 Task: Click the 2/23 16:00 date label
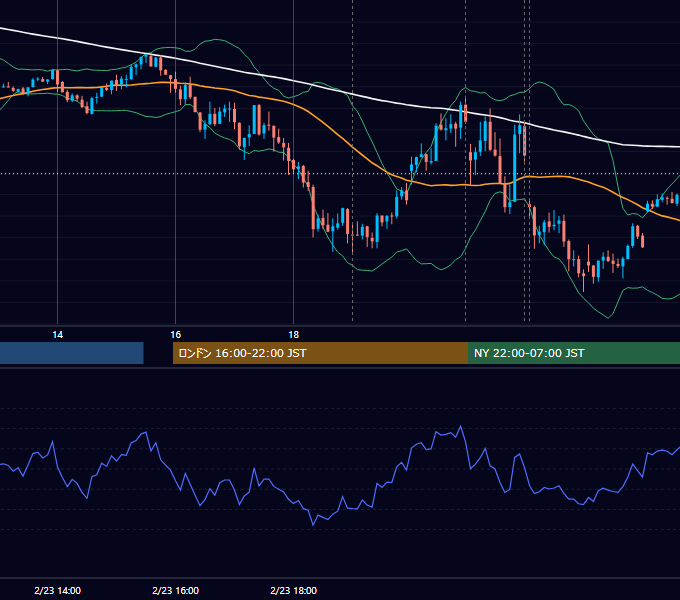click(175, 590)
